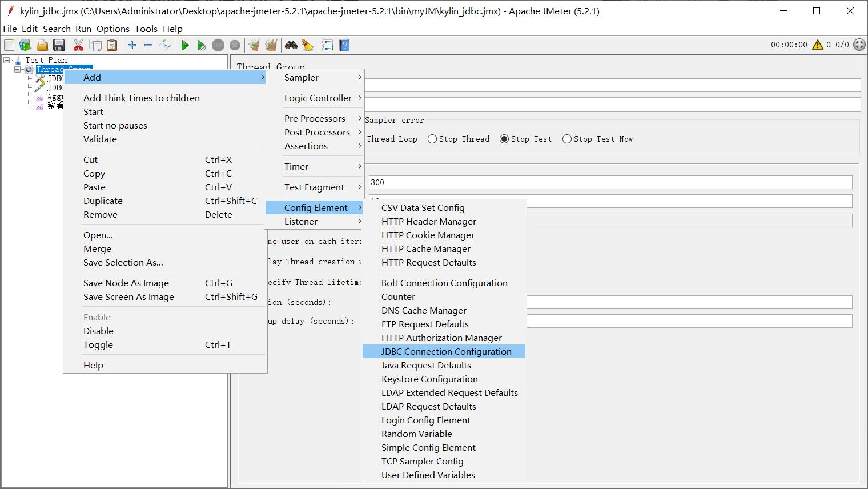The height and width of the screenshot is (489, 868).
Task: Select Random Variable config element
Action: (x=444, y=434)
